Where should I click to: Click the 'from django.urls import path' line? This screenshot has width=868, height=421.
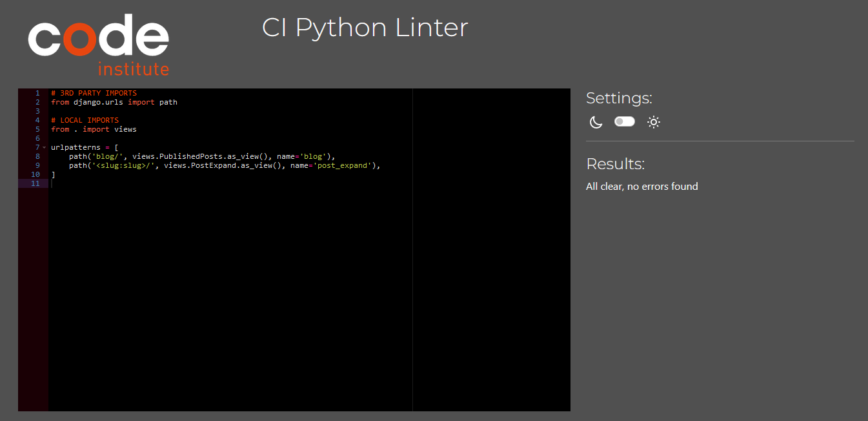[x=114, y=102]
